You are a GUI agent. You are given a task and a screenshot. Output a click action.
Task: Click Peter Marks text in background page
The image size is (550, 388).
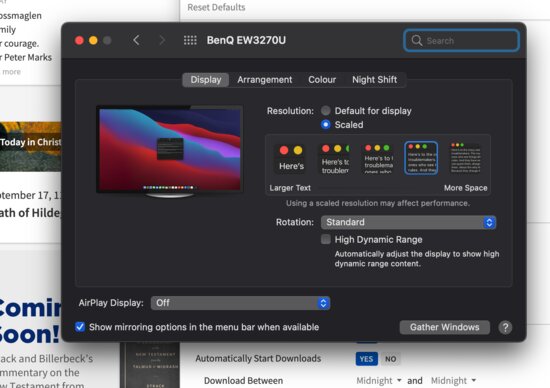pyautogui.click(x=28, y=57)
